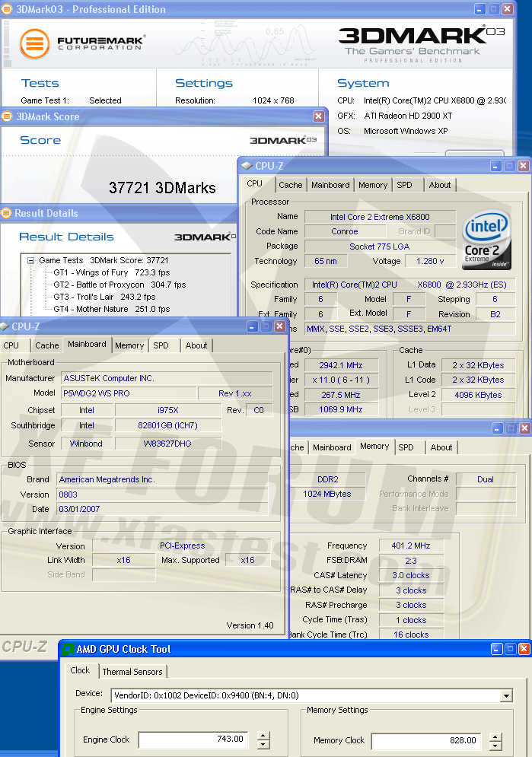This screenshot has height=757, width=532.
Task: Close the AMD GPU Clock Tool window
Action: coord(524,649)
